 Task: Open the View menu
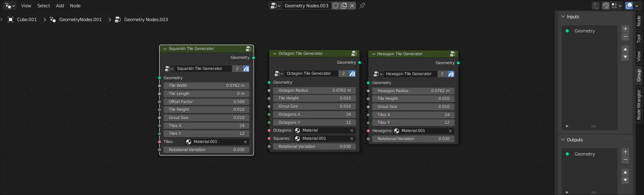click(x=26, y=6)
